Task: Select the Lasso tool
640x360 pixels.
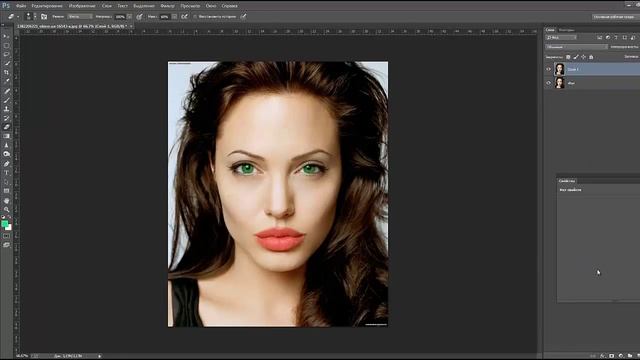Action: coord(7,54)
